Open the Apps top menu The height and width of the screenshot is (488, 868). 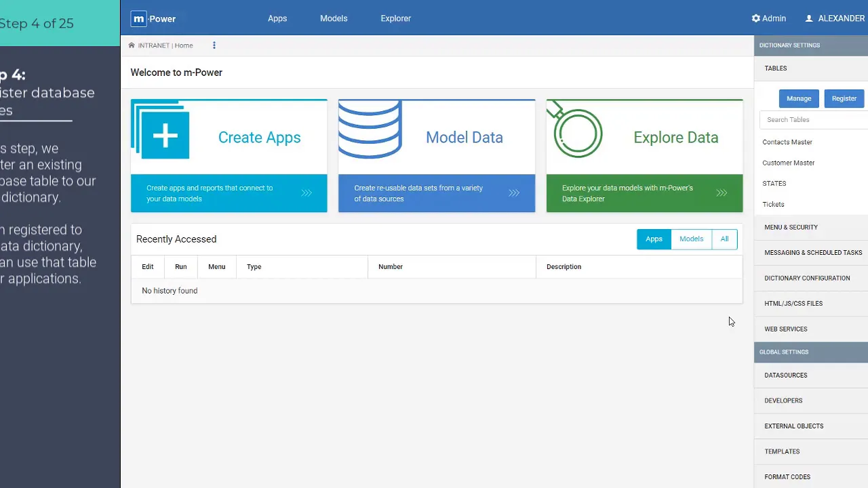pyautogui.click(x=277, y=18)
